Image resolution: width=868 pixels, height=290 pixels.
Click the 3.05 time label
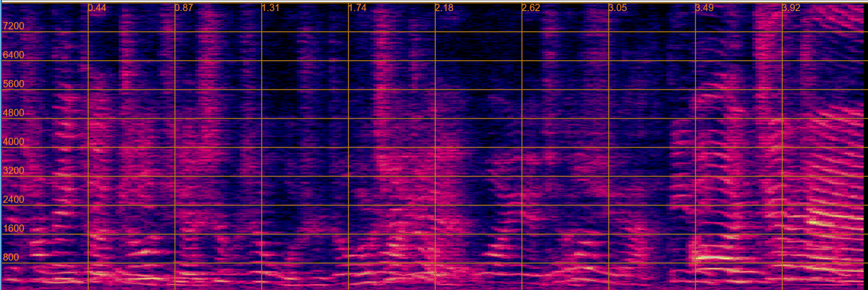click(618, 8)
